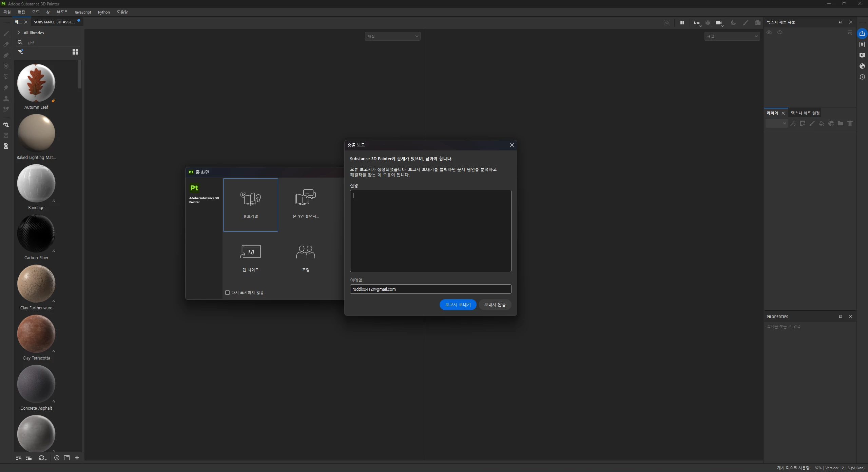
Task: Open the Python menu
Action: [104, 12]
